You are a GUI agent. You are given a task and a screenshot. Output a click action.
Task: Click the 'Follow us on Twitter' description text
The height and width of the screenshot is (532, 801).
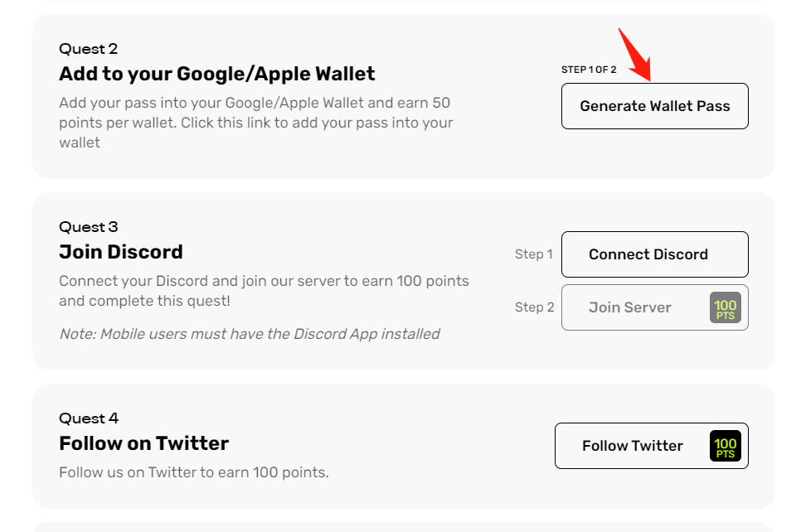click(x=194, y=472)
